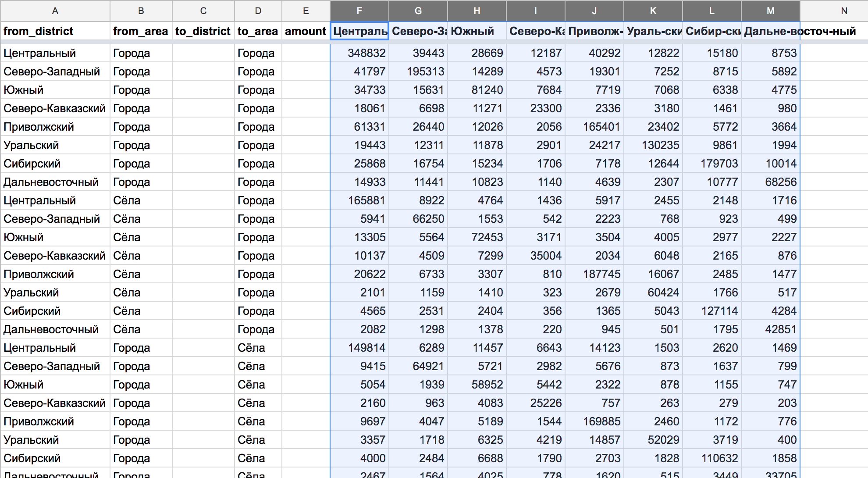Select column A header

55,11
